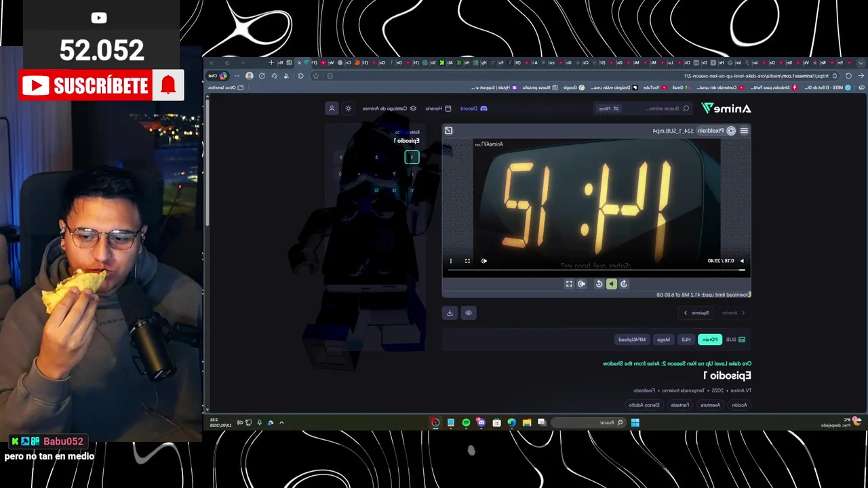Open the Horario schedule menu item
868x488 pixels.
pyautogui.click(x=437, y=108)
